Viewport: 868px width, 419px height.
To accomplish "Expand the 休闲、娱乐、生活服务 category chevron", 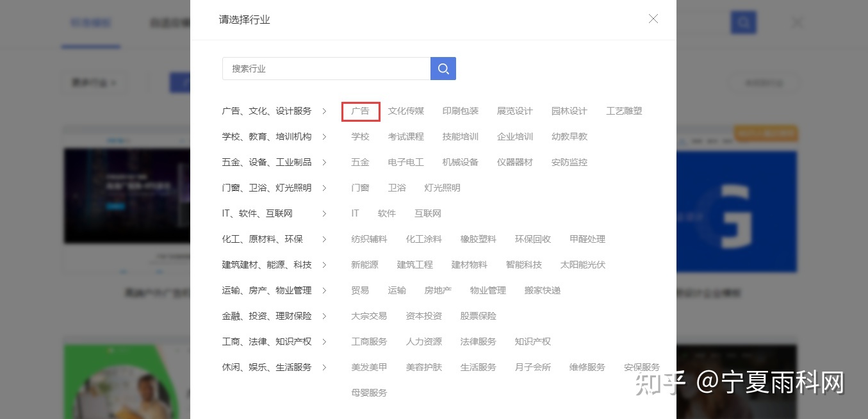I will point(325,366).
